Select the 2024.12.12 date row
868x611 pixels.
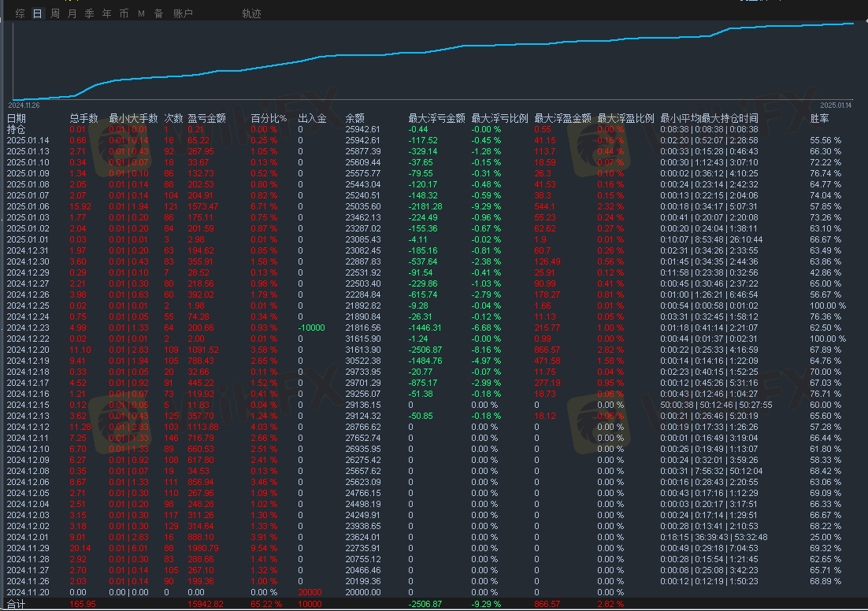pos(28,427)
